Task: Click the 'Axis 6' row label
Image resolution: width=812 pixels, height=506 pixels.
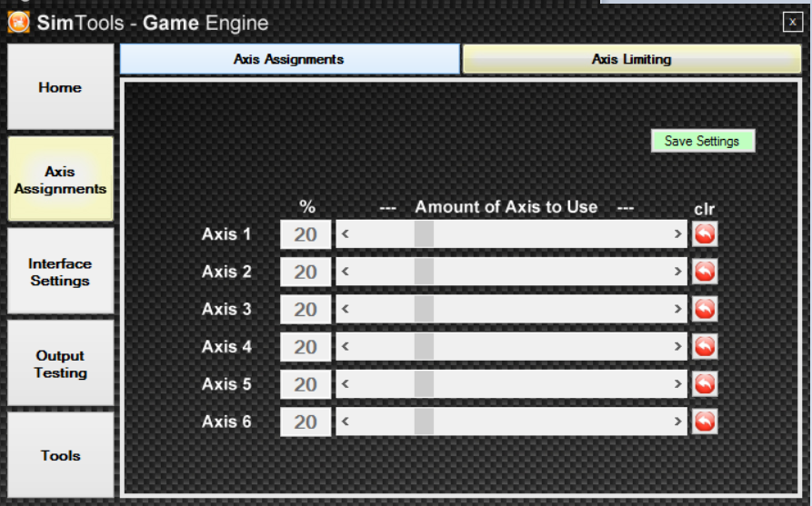Action: tap(226, 422)
